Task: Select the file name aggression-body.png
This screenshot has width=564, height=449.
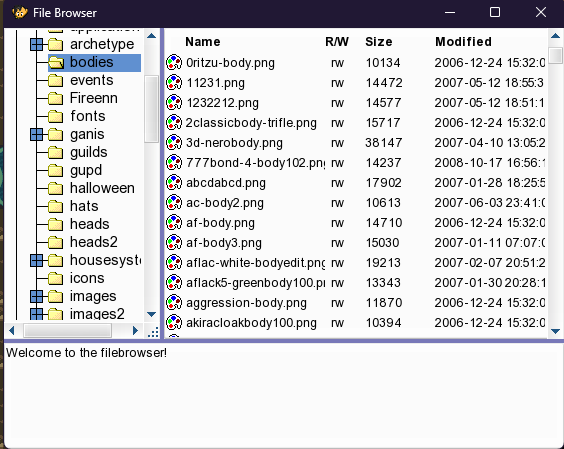Action: tap(246, 303)
